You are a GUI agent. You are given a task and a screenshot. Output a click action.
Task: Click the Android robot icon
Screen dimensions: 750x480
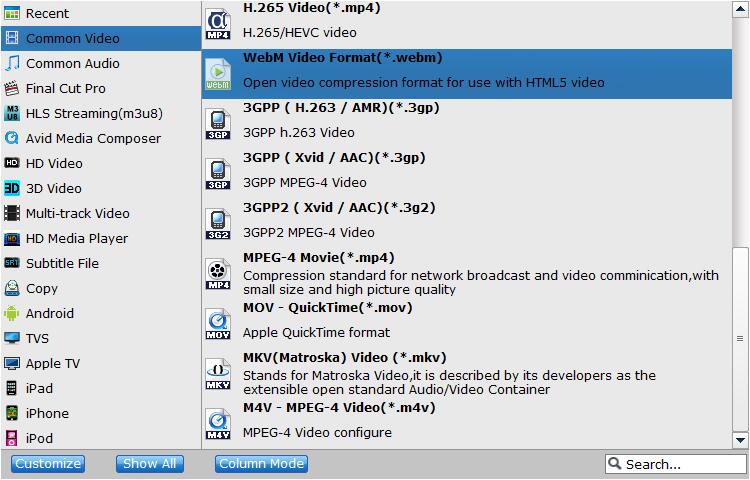[11, 313]
